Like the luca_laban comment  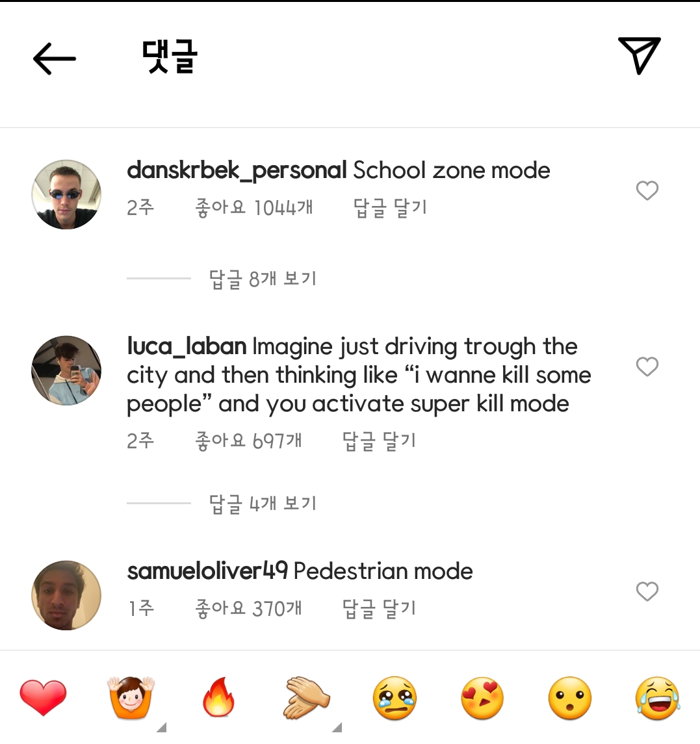(647, 366)
